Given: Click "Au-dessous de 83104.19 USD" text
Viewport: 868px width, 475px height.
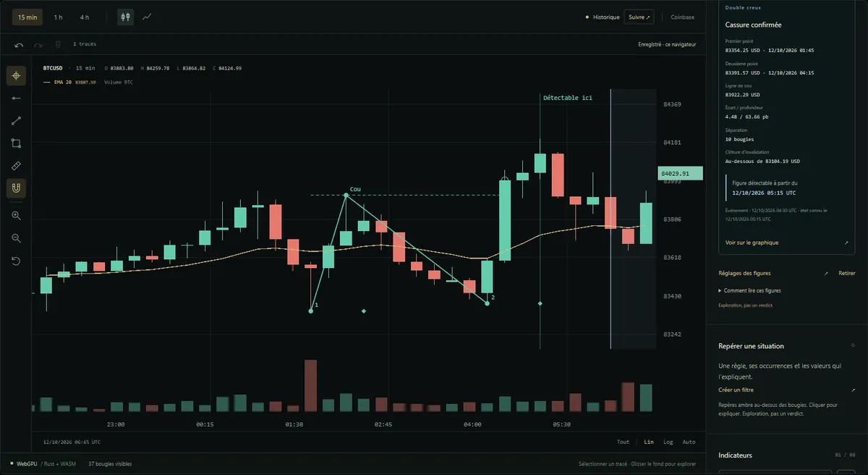Looking at the screenshot, I should coord(762,161).
